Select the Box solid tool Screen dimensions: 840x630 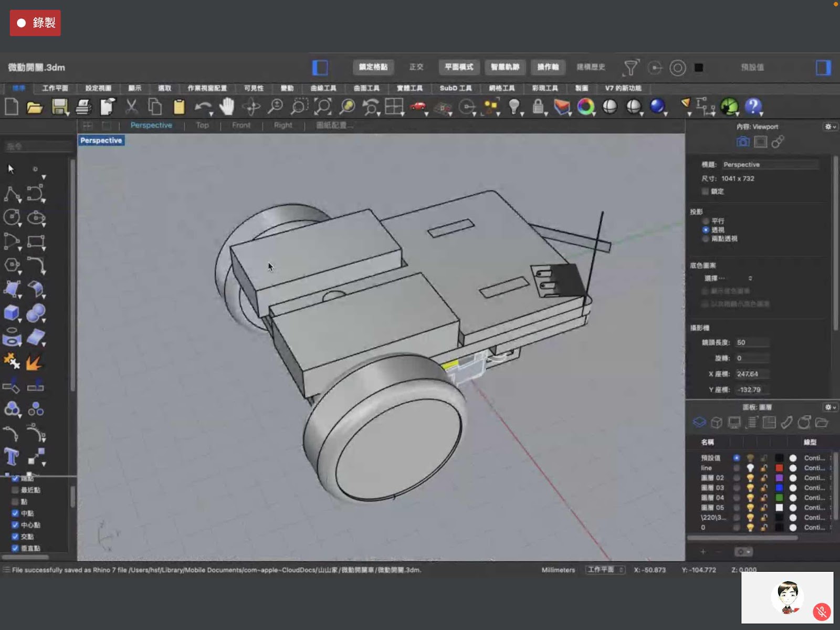[12, 313]
